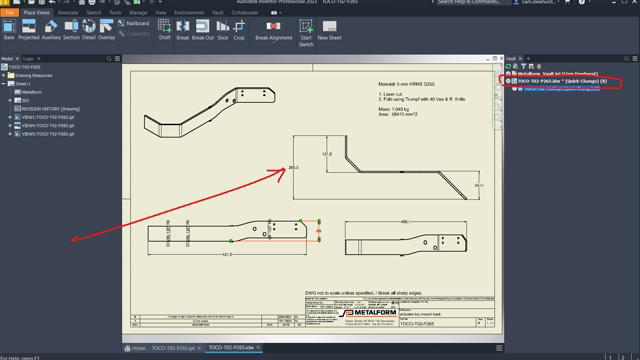Viewport: 640px width, 360px height.
Task: Switch to the TOCO-T02-P265.ipt document tab
Action: coord(173,348)
